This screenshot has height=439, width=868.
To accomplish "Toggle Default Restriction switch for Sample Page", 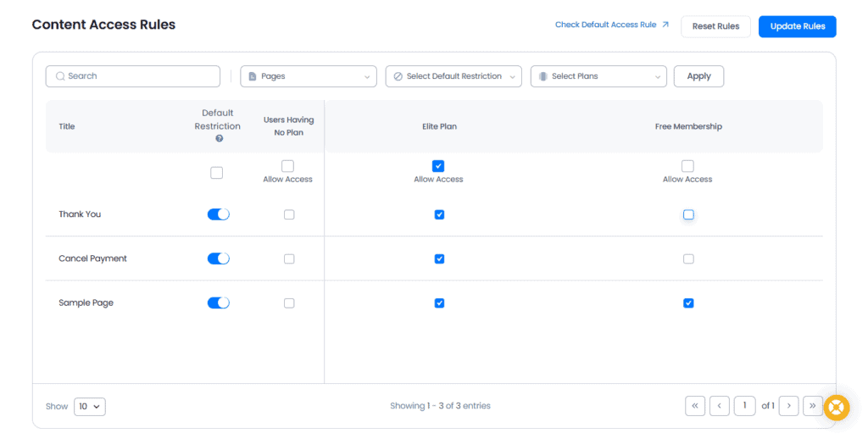I will tap(218, 303).
